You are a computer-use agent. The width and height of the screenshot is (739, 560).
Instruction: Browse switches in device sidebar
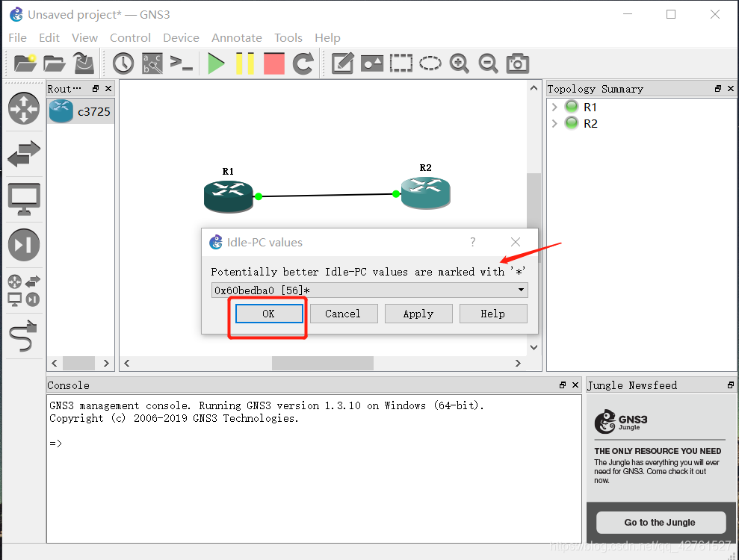click(x=24, y=154)
